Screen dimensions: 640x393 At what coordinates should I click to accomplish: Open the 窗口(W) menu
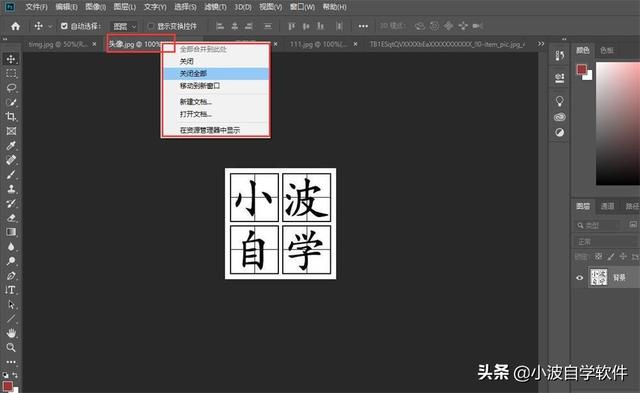[302, 7]
